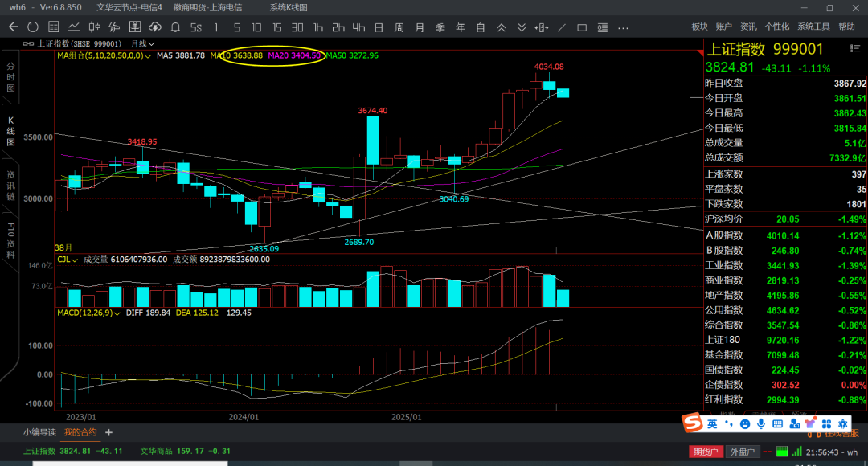The image size is (868, 466).
Task: Select the monthly 月 period
Action: [420, 27]
